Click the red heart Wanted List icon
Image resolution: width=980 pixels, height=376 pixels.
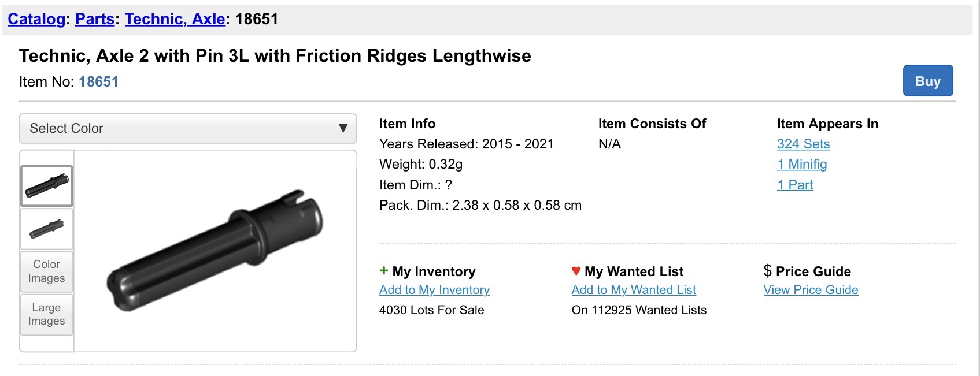576,271
